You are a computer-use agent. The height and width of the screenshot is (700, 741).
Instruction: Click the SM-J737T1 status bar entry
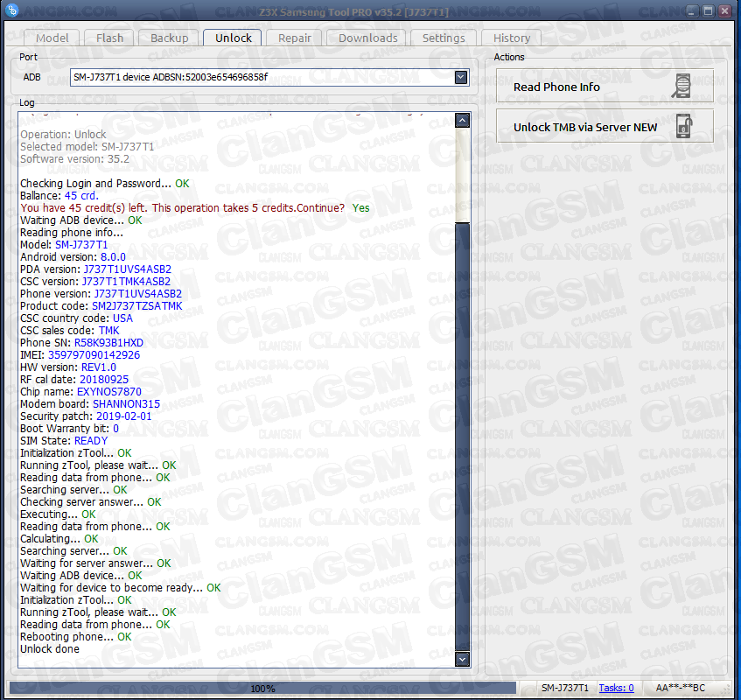565,688
